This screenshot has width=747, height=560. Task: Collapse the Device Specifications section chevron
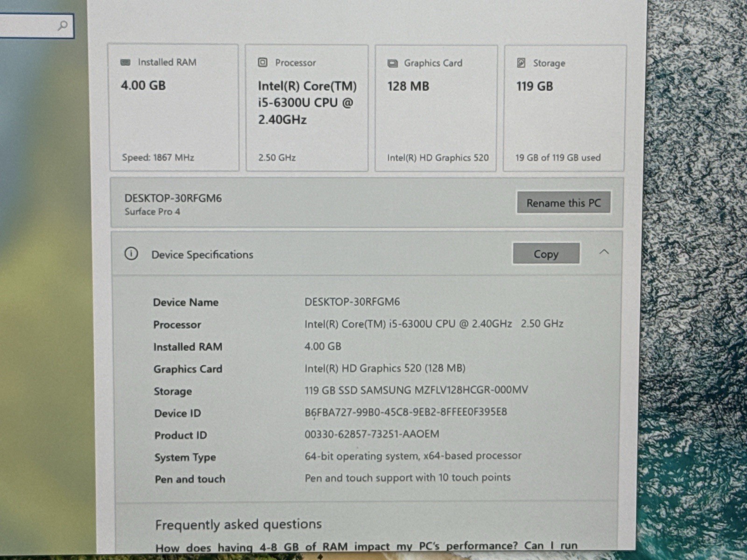(604, 252)
